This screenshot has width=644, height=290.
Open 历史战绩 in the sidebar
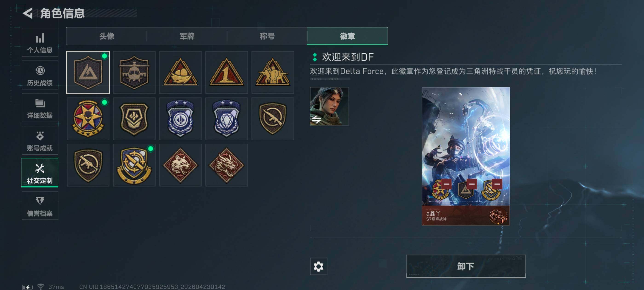40,75
